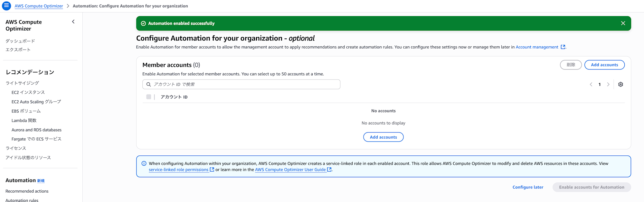644x202 pixels.
Task: Navigate to AWS Compute Optimizer breadcrumb
Action: [x=39, y=6]
